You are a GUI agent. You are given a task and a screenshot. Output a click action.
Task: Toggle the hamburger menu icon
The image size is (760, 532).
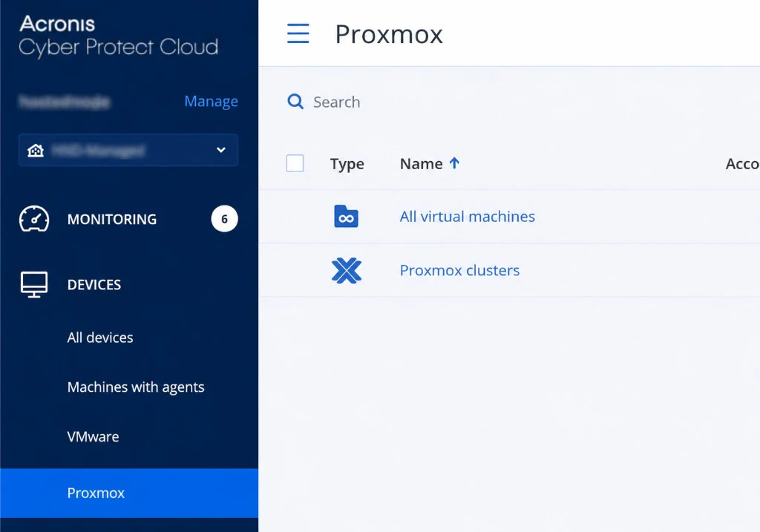[298, 33]
